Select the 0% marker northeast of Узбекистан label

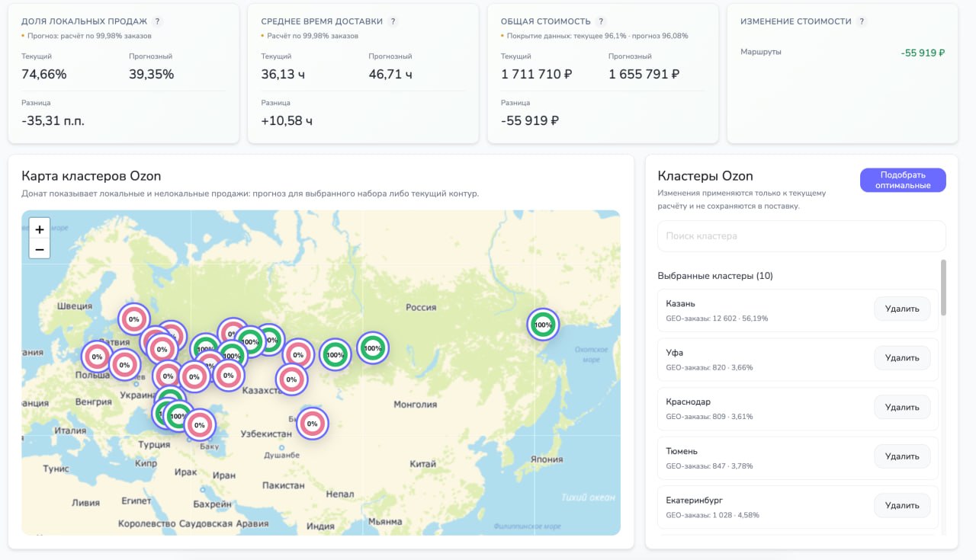point(312,424)
